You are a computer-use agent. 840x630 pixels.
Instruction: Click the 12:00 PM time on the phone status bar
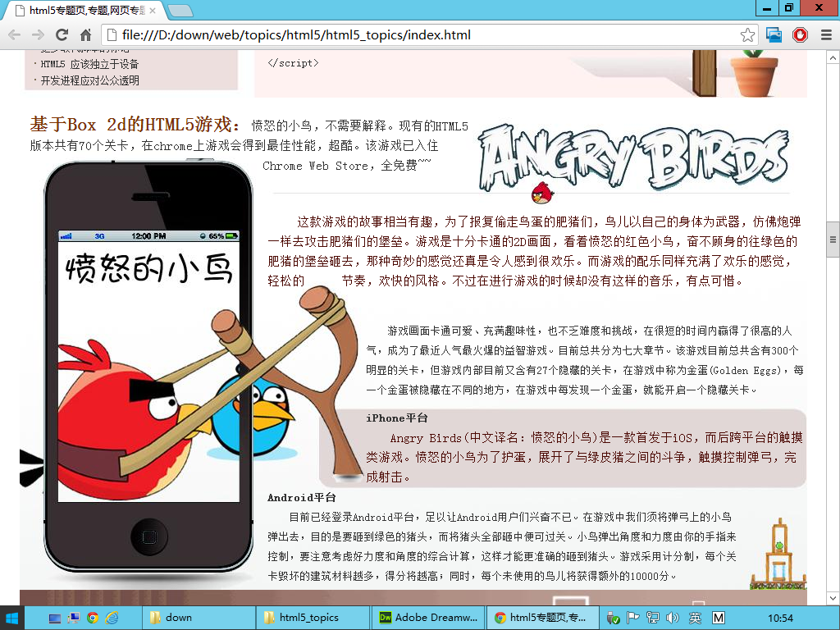(x=148, y=235)
